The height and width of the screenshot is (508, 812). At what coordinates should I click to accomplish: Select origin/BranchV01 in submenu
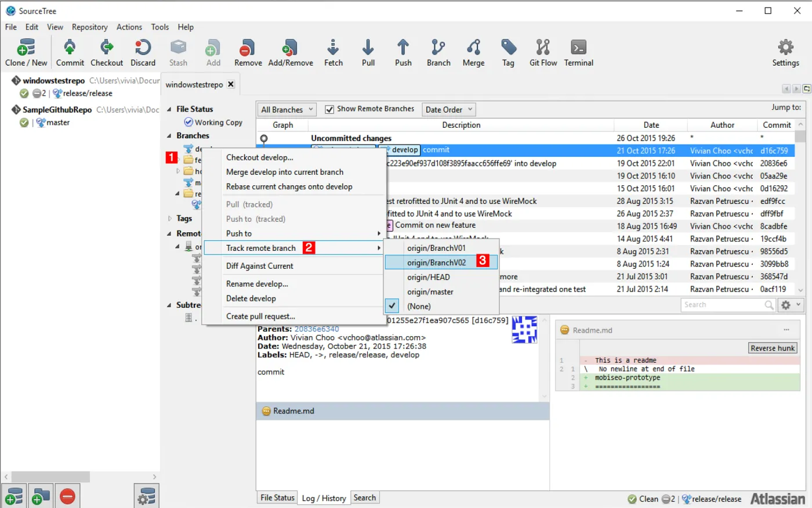[441, 248]
